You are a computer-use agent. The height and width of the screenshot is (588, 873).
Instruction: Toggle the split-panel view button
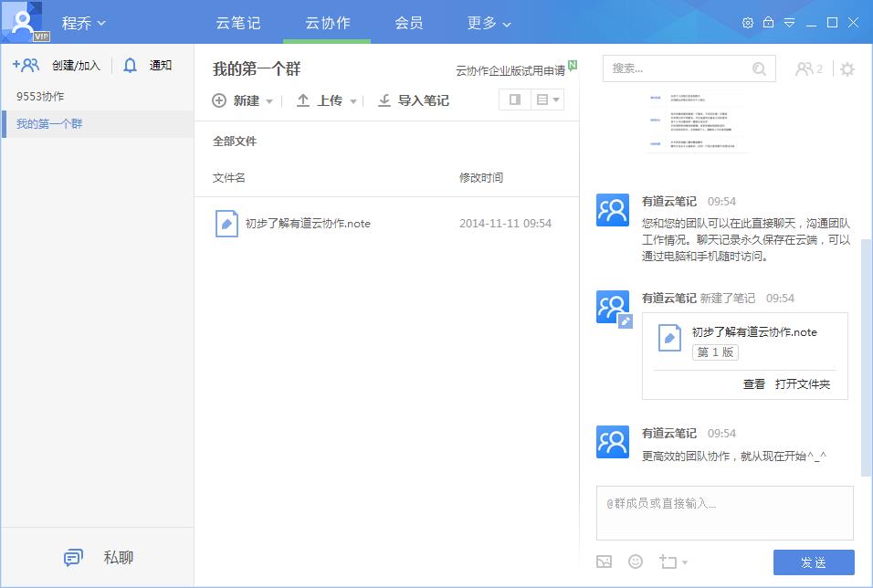coord(516,100)
